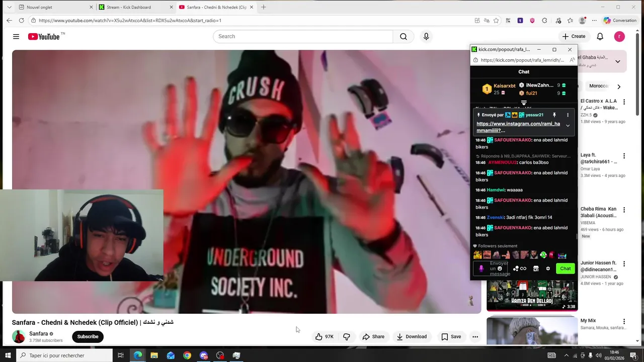Save the video to a playlist
This screenshot has height=362, width=644.
pos(451,337)
